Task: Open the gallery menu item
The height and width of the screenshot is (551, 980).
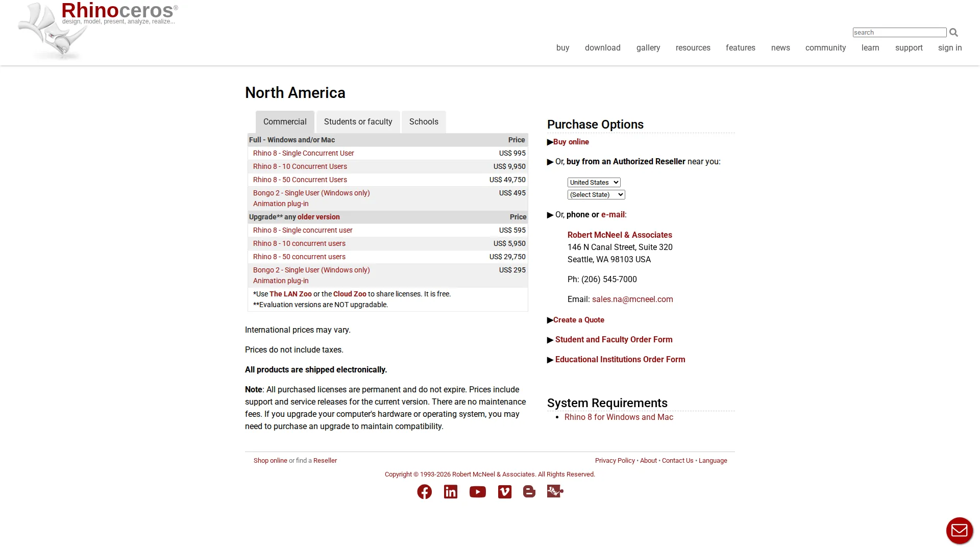Action: pyautogui.click(x=648, y=47)
